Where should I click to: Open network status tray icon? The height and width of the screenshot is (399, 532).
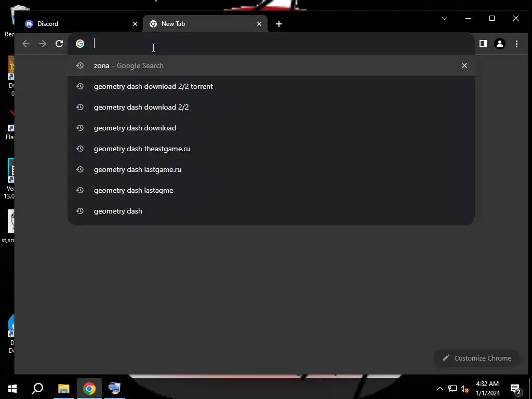pyautogui.click(x=453, y=389)
